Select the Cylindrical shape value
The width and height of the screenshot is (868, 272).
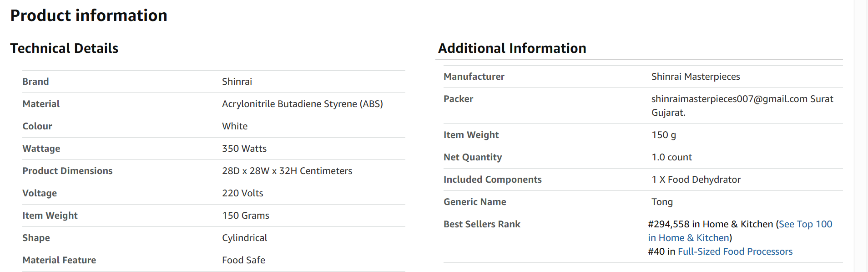[245, 238]
